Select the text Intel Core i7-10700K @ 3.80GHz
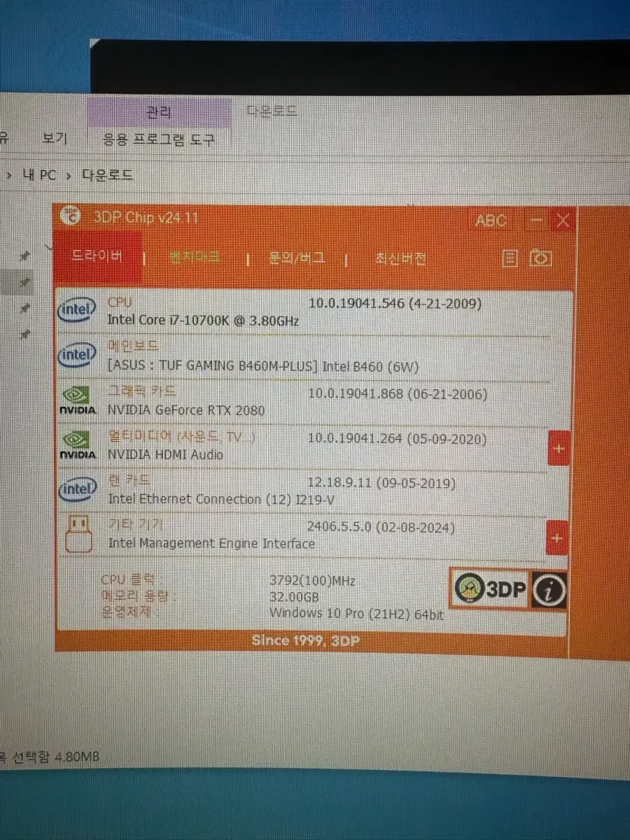Viewport: 630px width, 840px height. click(203, 321)
